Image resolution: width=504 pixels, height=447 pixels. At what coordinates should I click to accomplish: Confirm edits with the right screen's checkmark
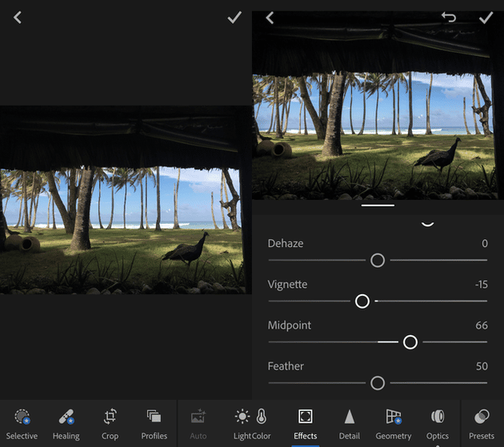486,18
